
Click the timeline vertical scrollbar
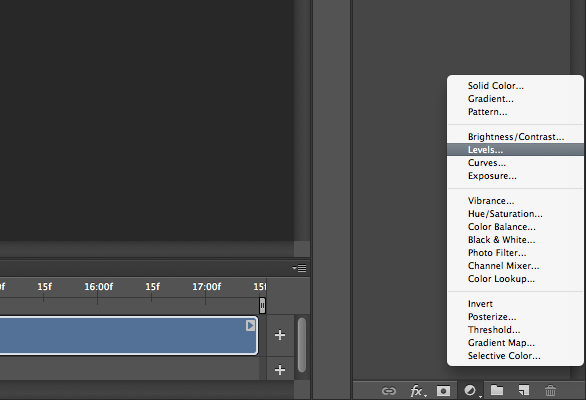click(x=302, y=345)
